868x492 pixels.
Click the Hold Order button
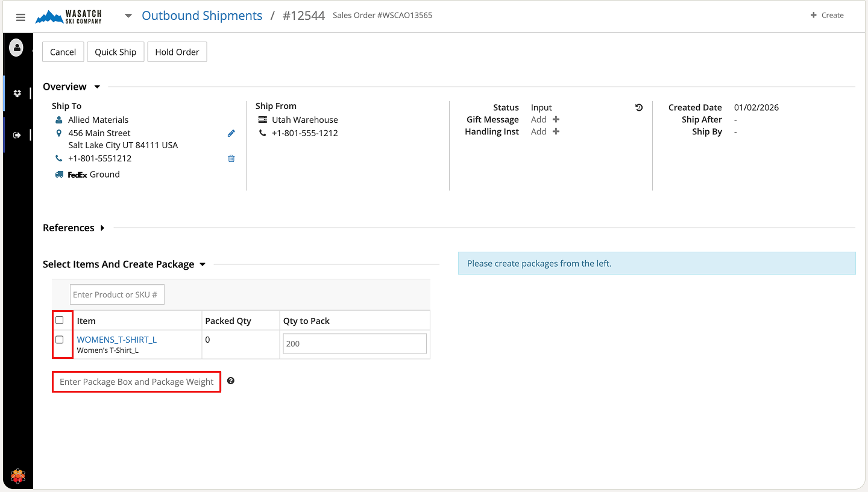tap(177, 52)
